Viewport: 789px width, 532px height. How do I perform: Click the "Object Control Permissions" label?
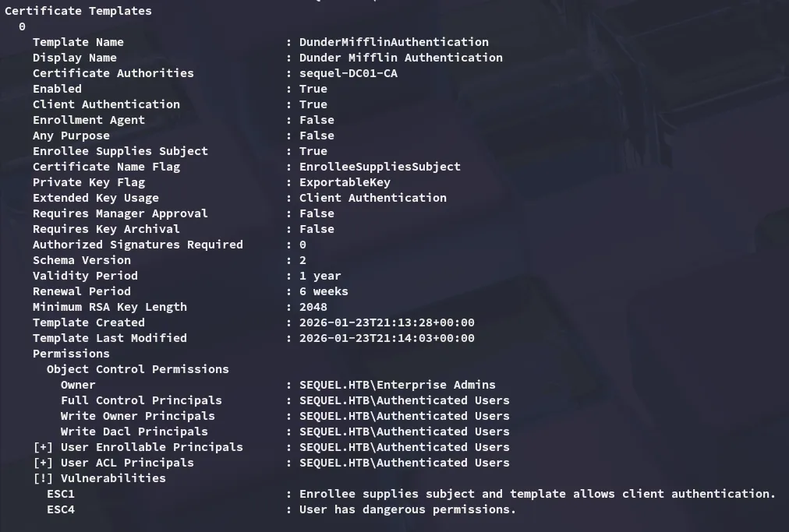137,369
